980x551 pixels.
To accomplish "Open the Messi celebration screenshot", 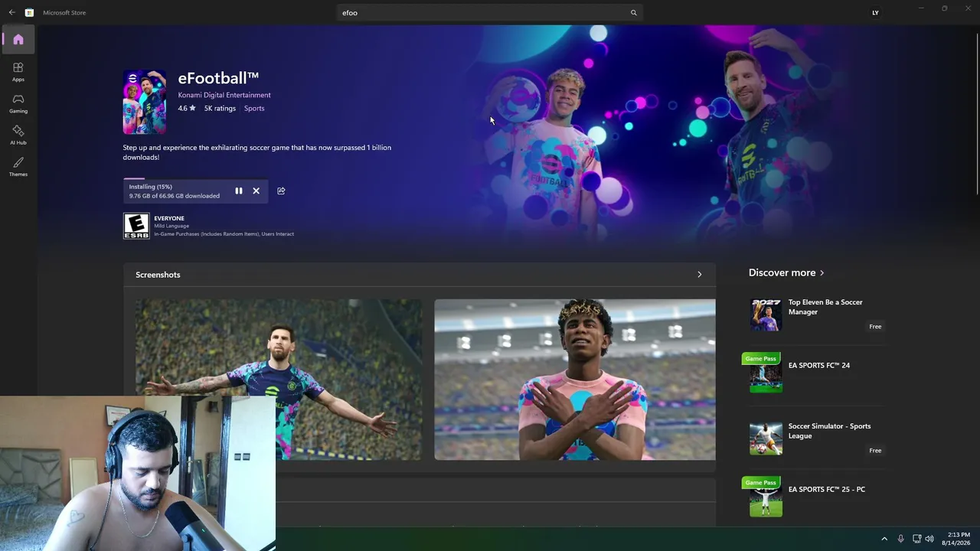I will [x=279, y=380].
